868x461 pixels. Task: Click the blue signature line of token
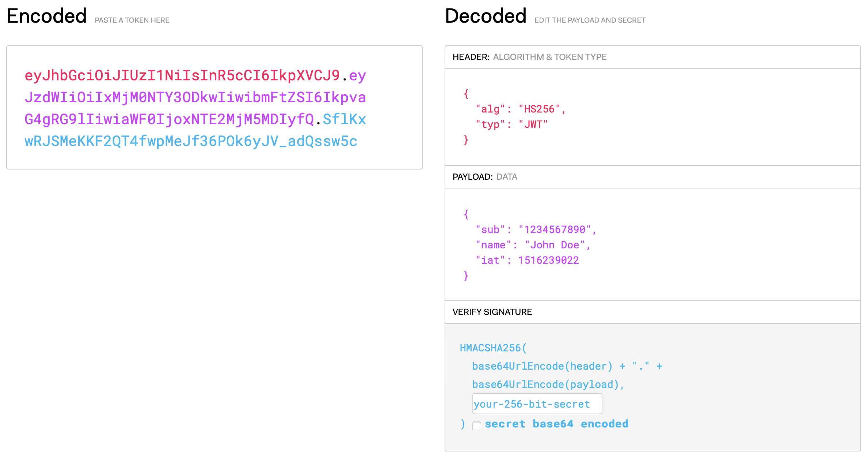[191, 141]
